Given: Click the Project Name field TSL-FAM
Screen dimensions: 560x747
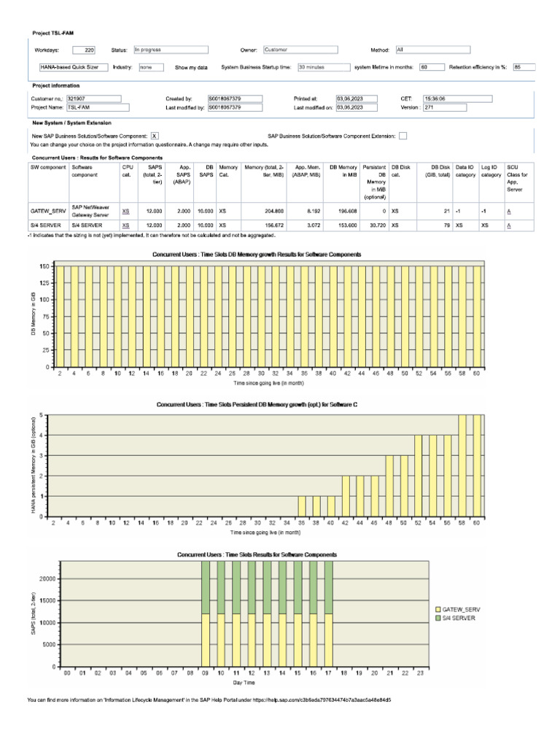Looking at the screenshot, I should pyautogui.click(x=98, y=107).
